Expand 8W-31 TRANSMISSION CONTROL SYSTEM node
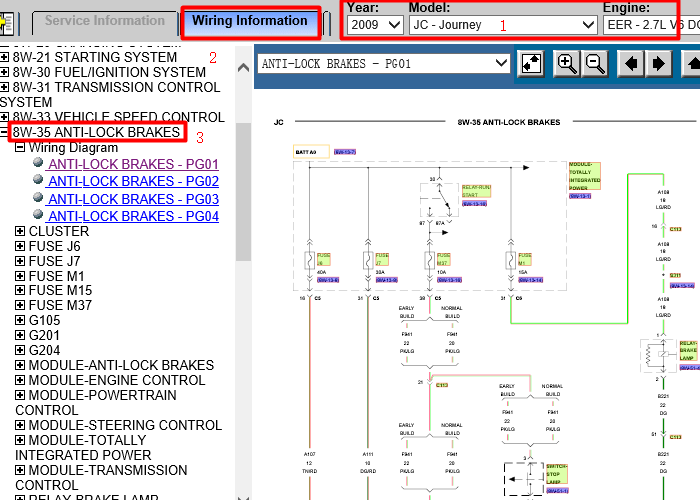Image resolution: width=700 pixels, height=500 pixels. (4, 87)
